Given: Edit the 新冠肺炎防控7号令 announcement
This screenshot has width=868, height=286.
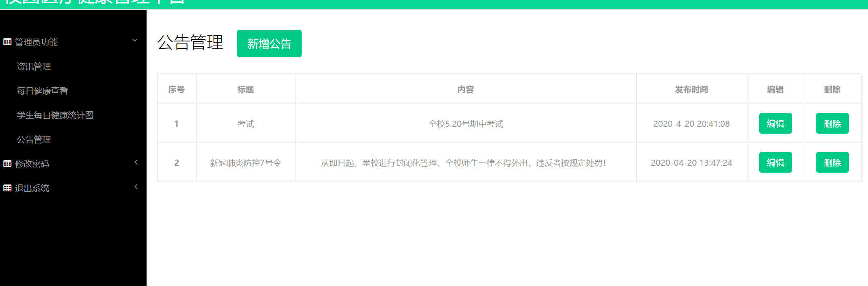Looking at the screenshot, I should click(x=775, y=162).
